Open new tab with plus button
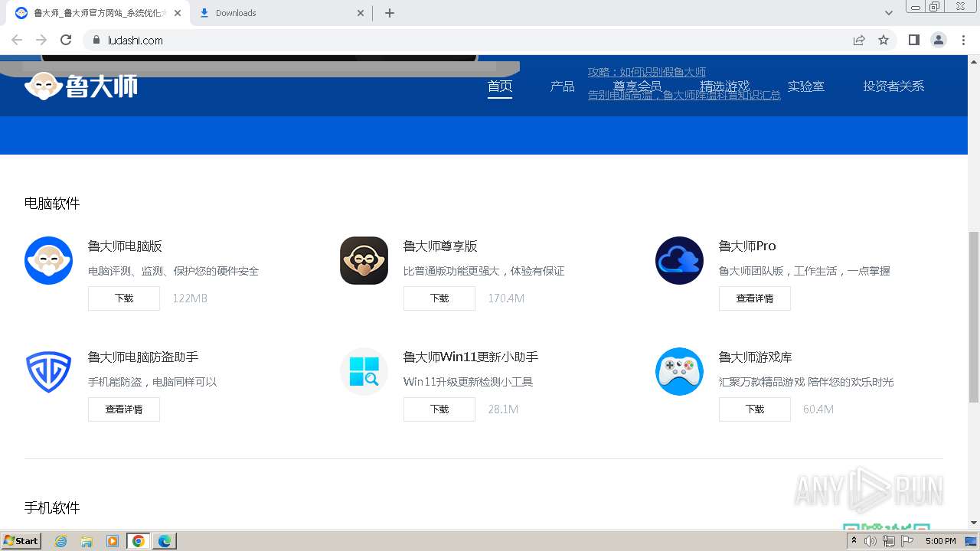Viewport: 980px width, 551px height. coord(389,13)
